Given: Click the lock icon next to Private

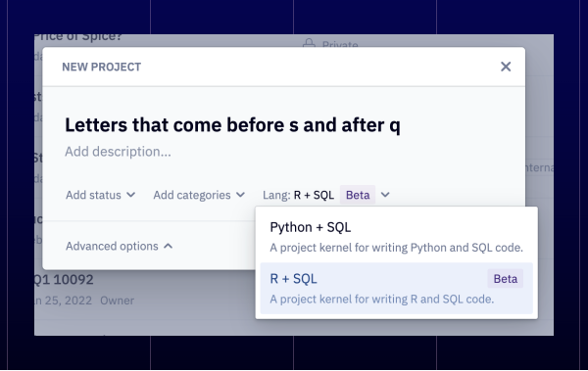Looking at the screenshot, I should (x=309, y=44).
